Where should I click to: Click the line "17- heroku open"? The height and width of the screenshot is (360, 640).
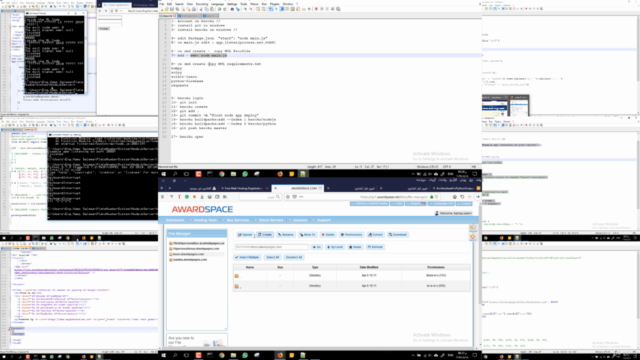tap(187, 137)
